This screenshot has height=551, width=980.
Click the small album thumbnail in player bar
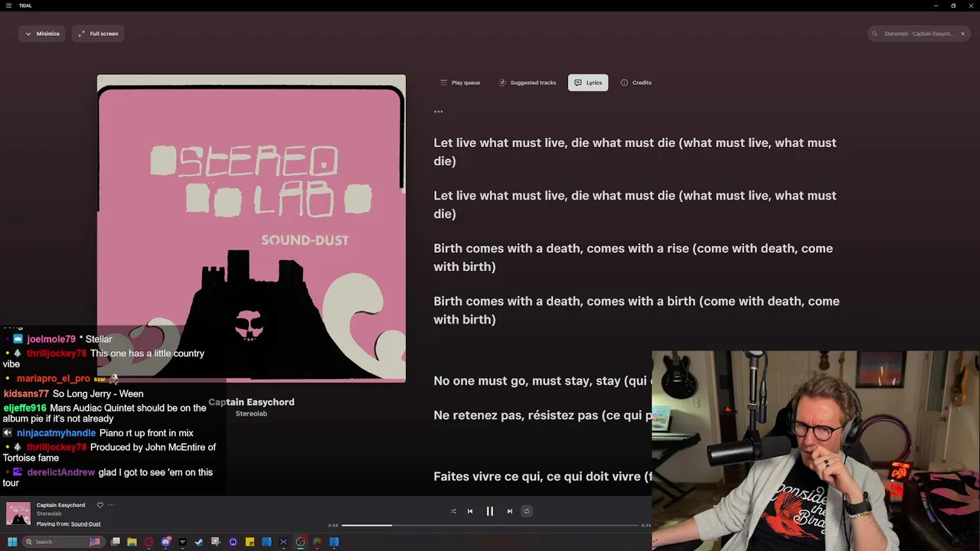tap(18, 514)
